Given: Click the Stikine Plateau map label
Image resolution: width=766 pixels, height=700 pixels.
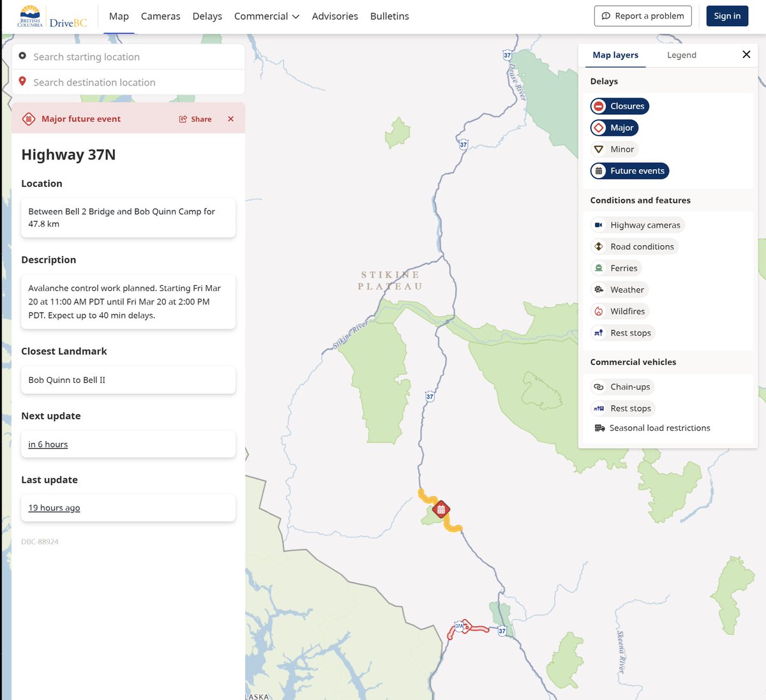Looking at the screenshot, I should pyautogui.click(x=390, y=281).
